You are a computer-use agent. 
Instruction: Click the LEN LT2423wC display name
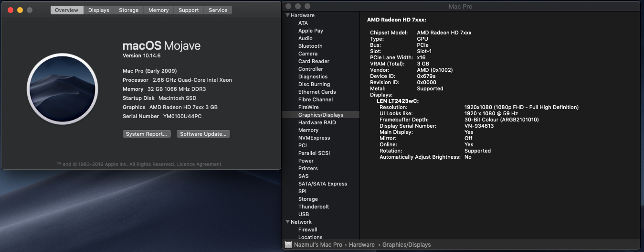tap(397, 101)
